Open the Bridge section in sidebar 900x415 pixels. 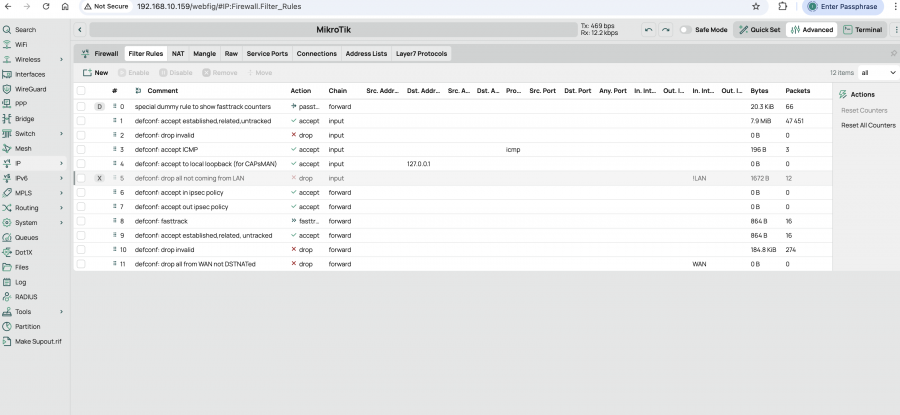click(25, 118)
